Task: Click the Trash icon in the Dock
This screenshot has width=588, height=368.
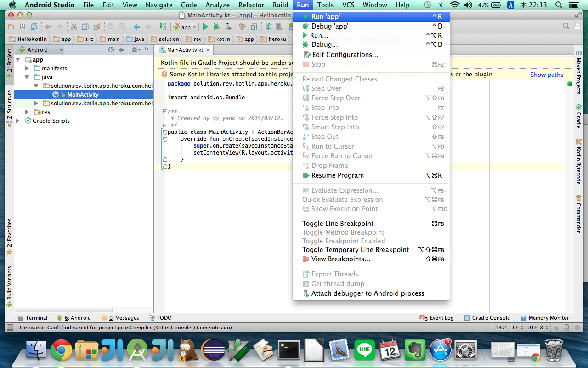Action: 554,350
